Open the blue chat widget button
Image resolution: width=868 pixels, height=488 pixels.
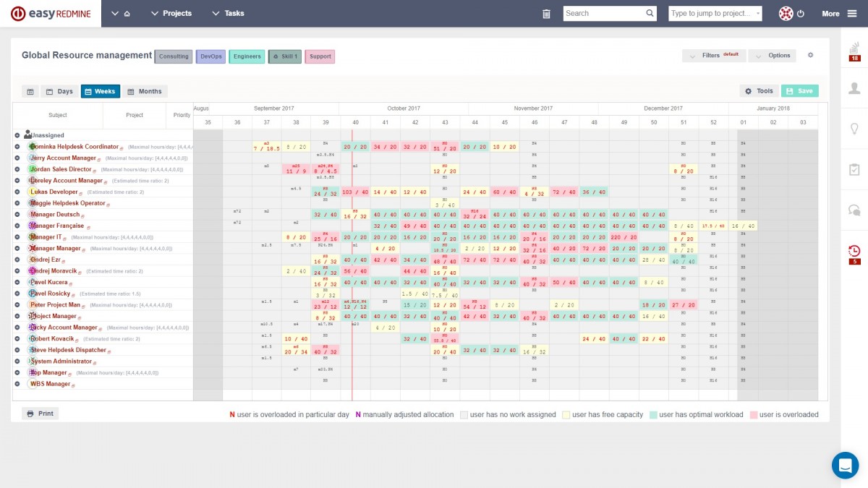point(845,465)
